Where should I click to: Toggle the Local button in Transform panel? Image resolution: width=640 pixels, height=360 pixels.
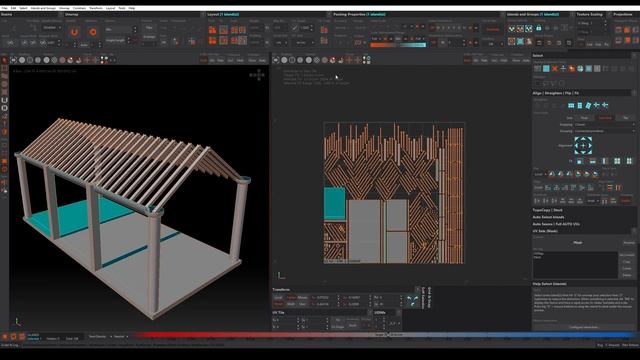point(278,298)
